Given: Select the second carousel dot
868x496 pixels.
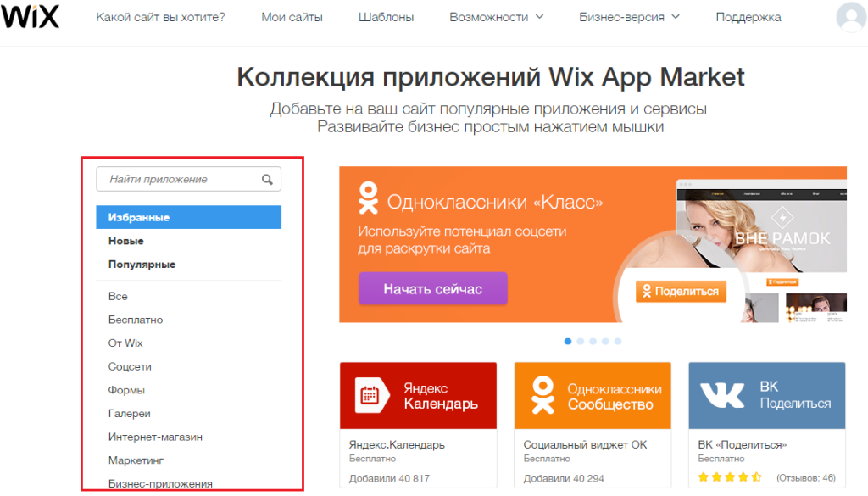Looking at the screenshot, I should tap(580, 342).
